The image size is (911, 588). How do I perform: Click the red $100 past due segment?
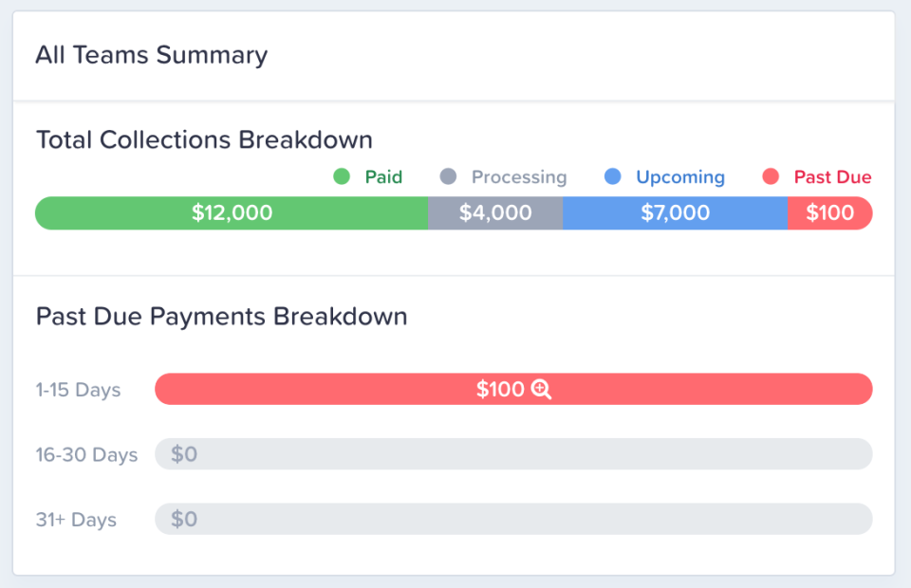coord(829,213)
